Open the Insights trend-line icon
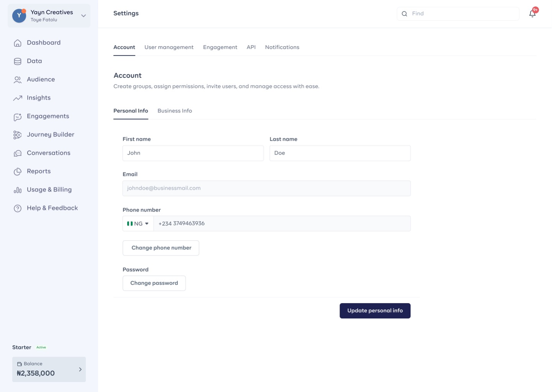The width and height of the screenshot is (552, 392). click(x=18, y=98)
